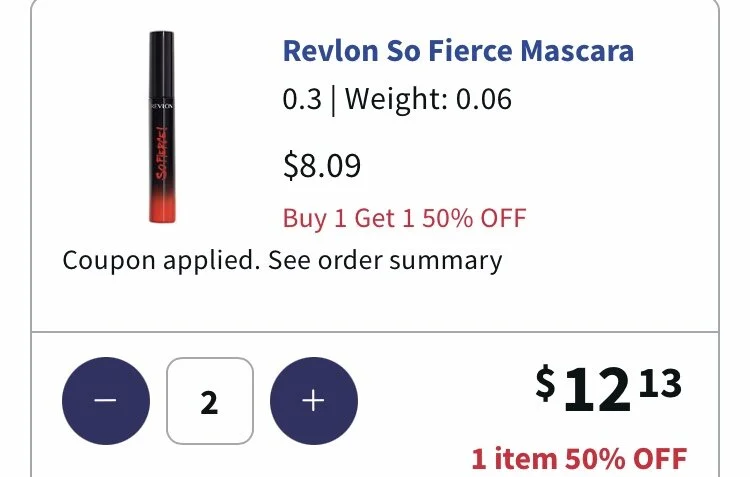Screen dimensions: 750x477
Task: Click the REVLON logo on the mascara tube
Action: coord(162,106)
